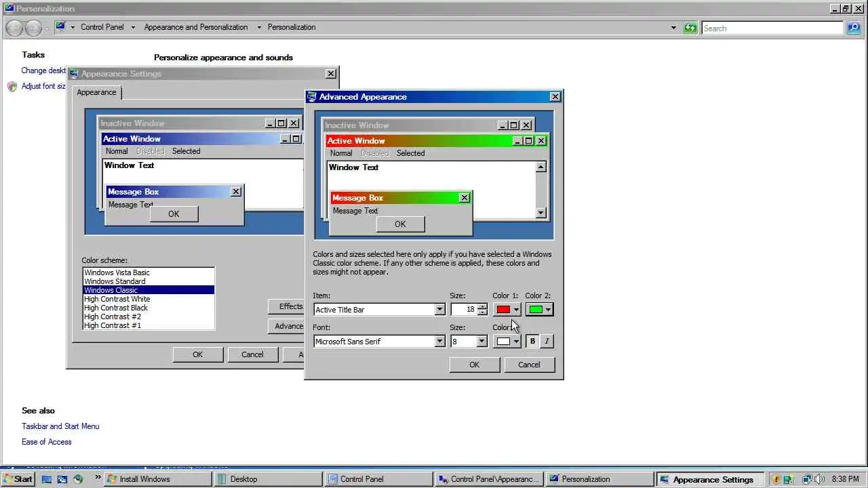Open Taskbar and Start Menu link
Screen dimensions: 868x488
[x=60, y=426]
